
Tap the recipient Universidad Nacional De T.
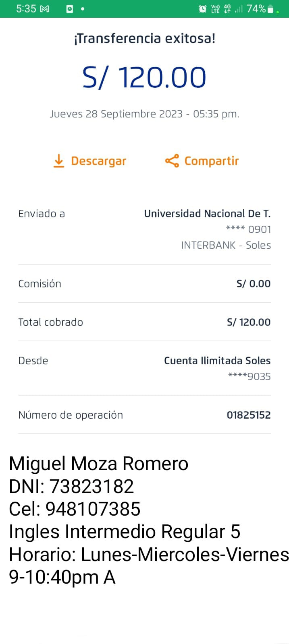[x=207, y=213]
